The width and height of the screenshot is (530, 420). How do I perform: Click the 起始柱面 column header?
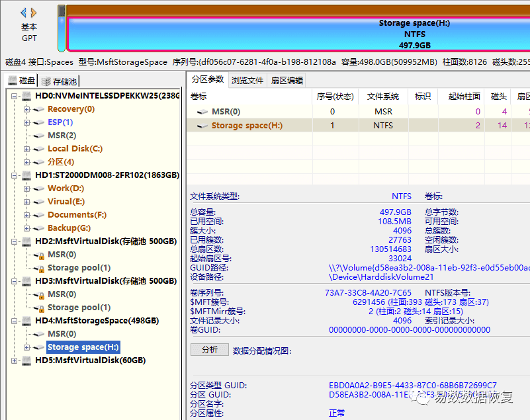coord(461,97)
